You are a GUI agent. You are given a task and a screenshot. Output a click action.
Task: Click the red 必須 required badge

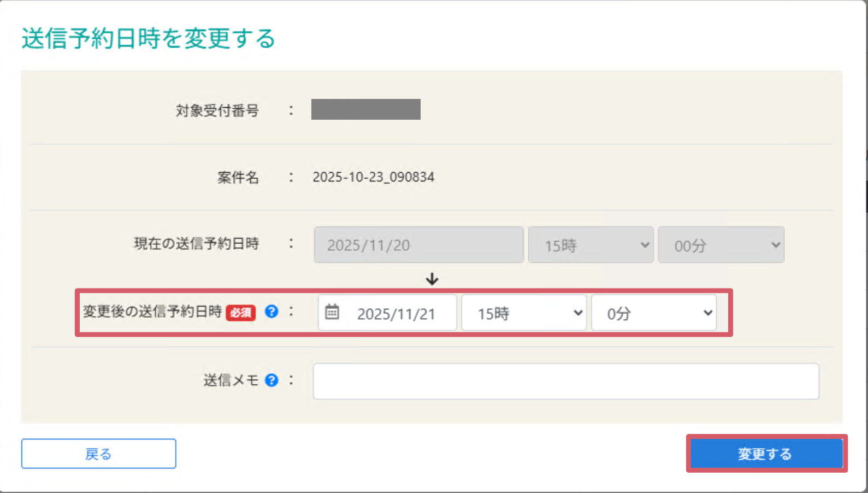[x=240, y=313]
